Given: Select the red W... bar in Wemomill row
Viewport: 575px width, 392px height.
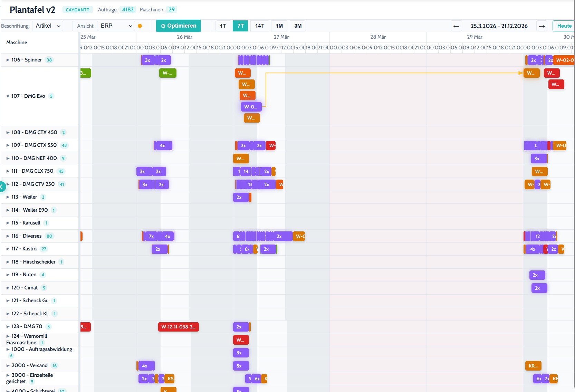Looking at the screenshot, I should point(241,340).
